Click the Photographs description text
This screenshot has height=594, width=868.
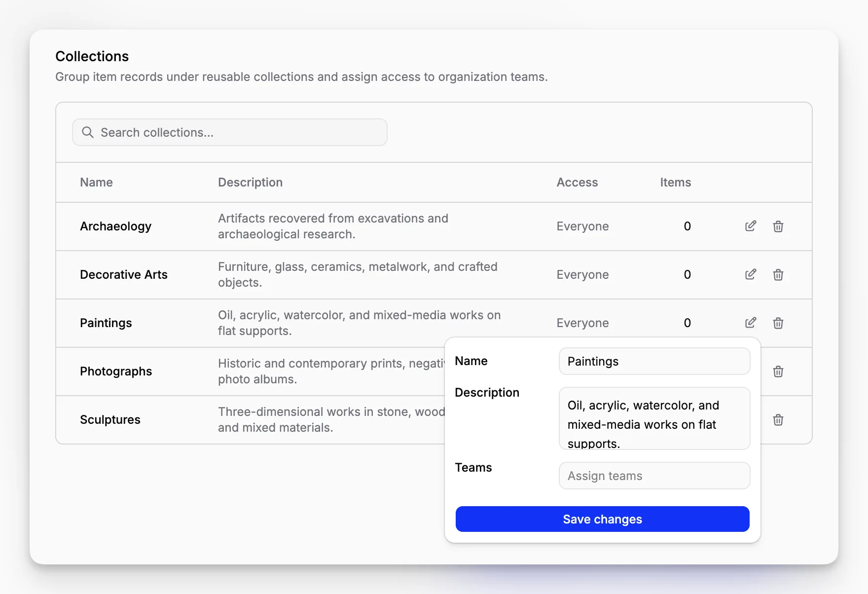coord(331,371)
